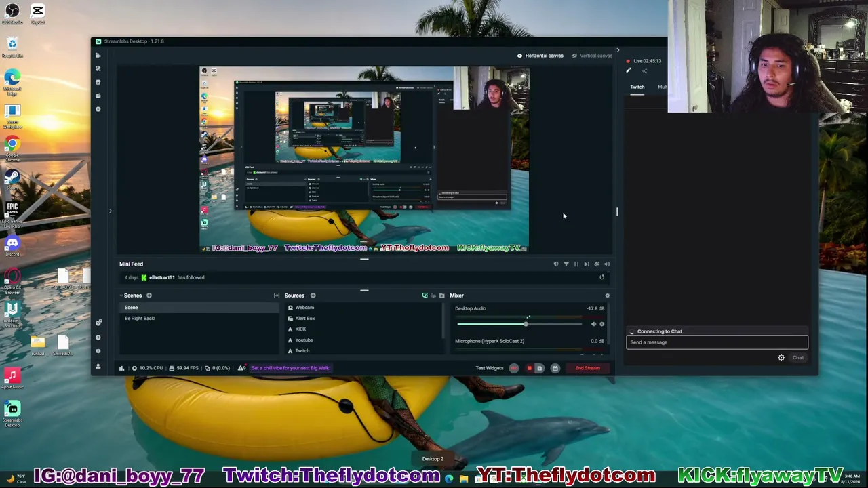Open the Editor icon in Streamlabs sidebar
This screenshot has height=488, width=868.
98,55
